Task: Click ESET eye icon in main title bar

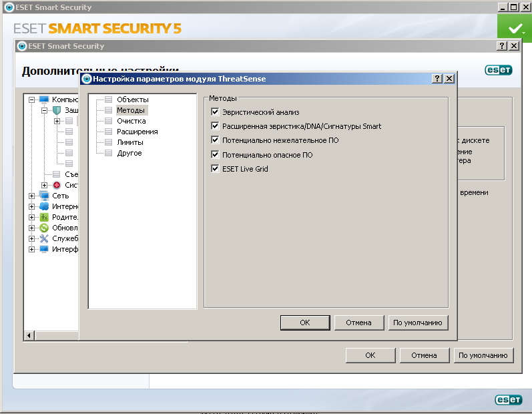Action: click(9, 7)
